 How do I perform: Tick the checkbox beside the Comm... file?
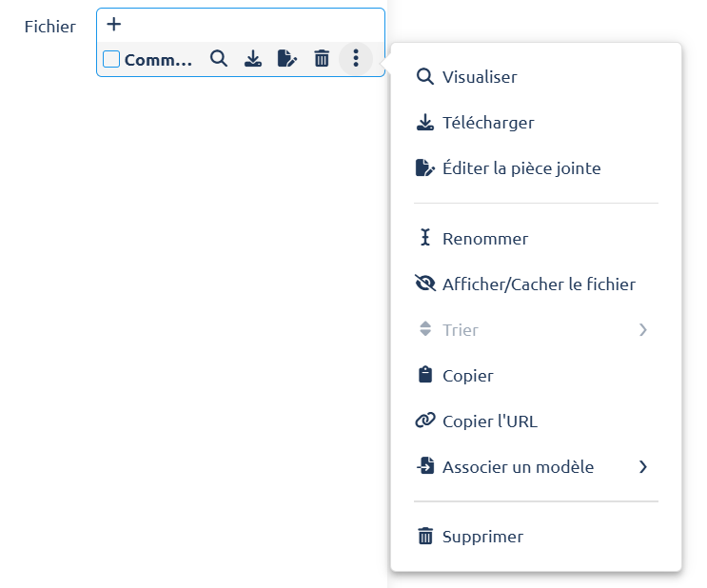point(111,59)
